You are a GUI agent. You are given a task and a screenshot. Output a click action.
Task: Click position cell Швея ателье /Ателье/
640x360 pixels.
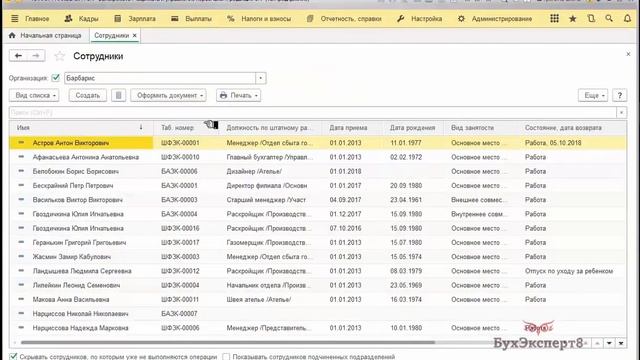coord(259,299)
